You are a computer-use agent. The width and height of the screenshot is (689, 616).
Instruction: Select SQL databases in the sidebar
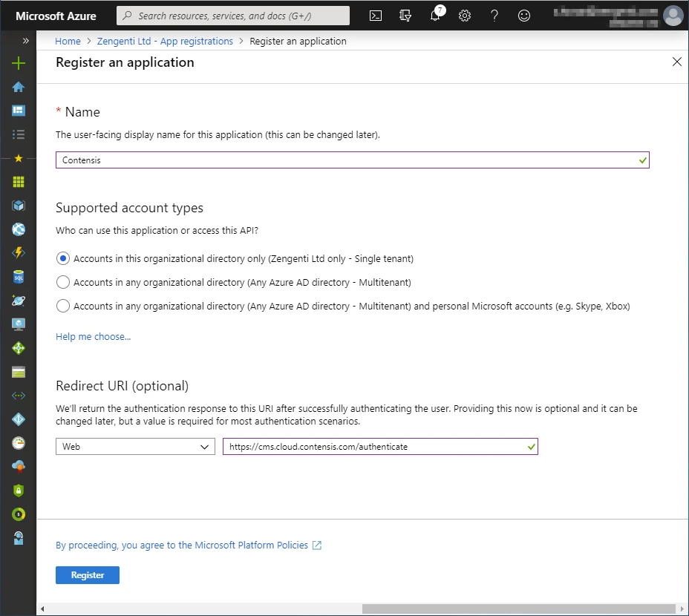coord(18,276)
